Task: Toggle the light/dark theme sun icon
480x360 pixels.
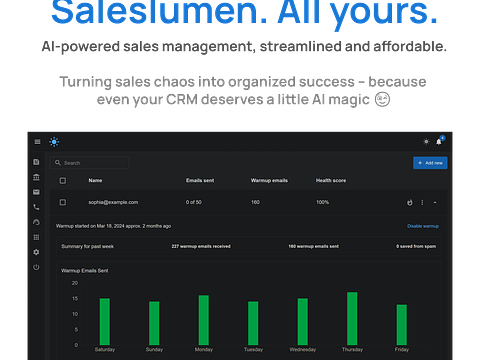Action: click(x=426, y=142)
